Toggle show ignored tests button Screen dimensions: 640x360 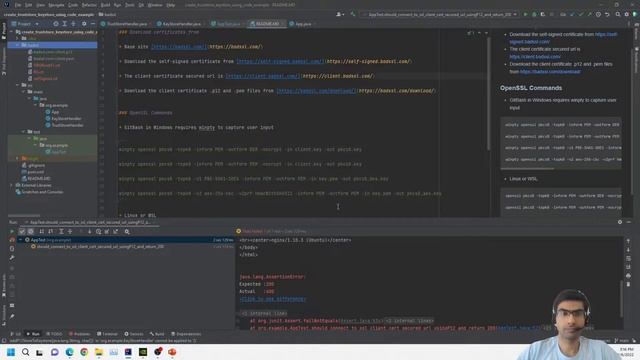coord(31,231)
